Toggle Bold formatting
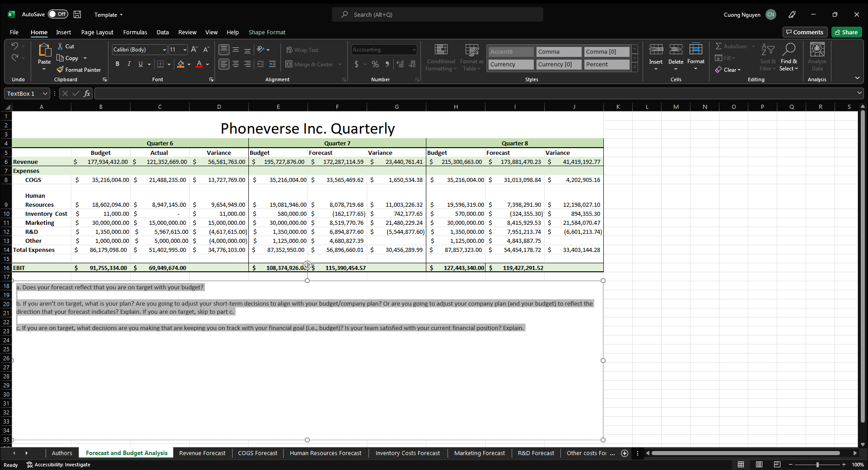The image size is (868, 470). (x=117, y=64)
